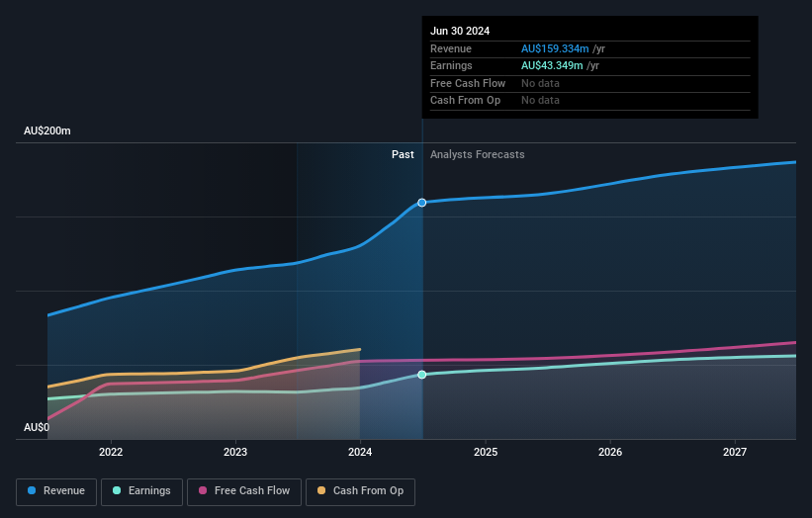Click the 2024 x-axis label

[x=360, y=452]
